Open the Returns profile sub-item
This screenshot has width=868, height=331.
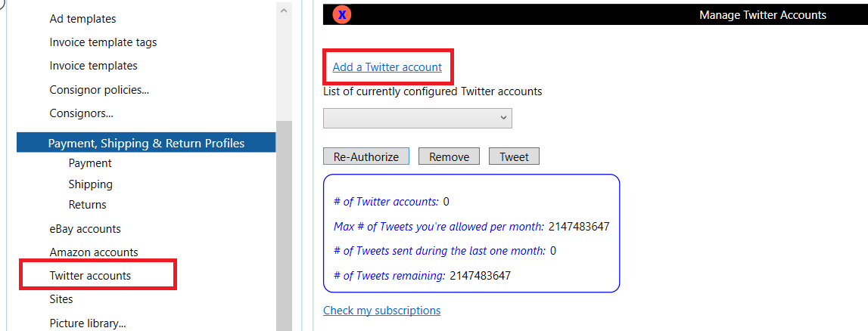[x=88, y=205]
